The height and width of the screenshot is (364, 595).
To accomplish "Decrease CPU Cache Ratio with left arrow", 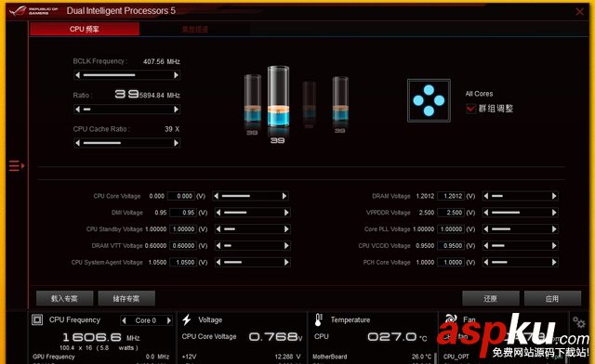I will tap(78, 143).
